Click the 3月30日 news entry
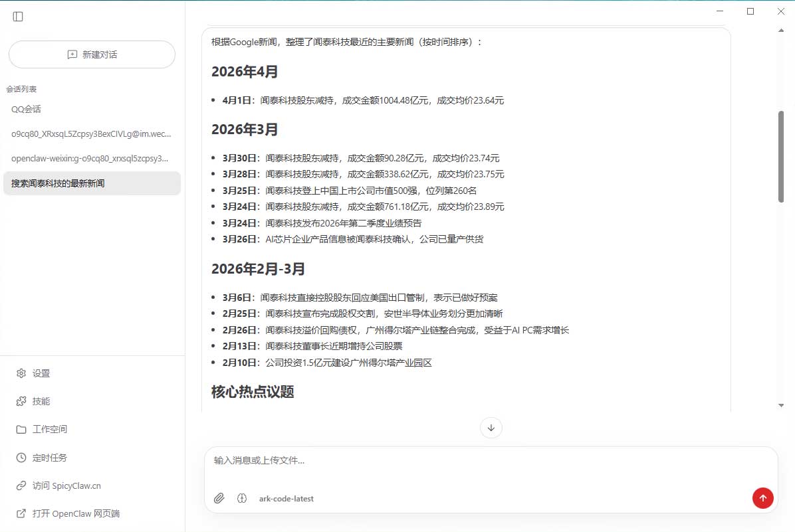This screenshot has width=795, height=532. 361,158
